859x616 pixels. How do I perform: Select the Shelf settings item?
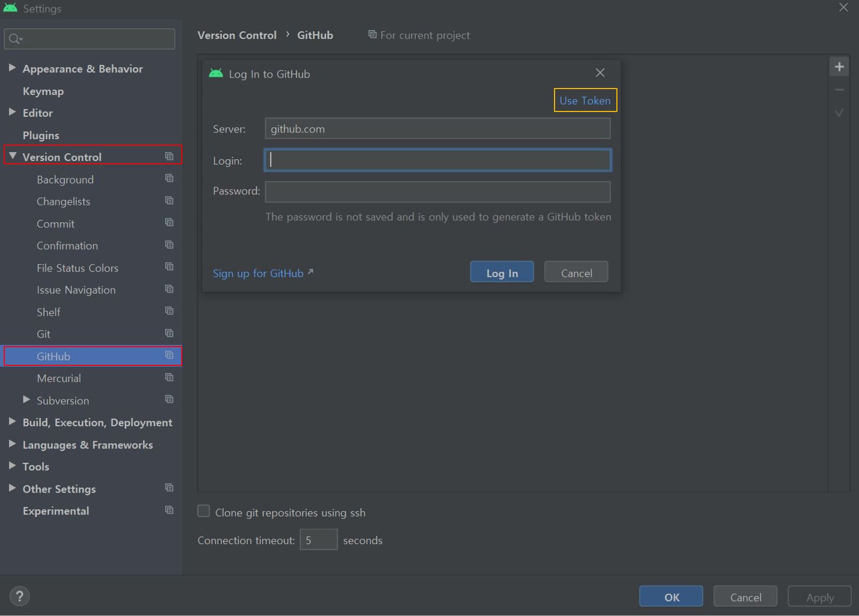click(x=49, y=312)
